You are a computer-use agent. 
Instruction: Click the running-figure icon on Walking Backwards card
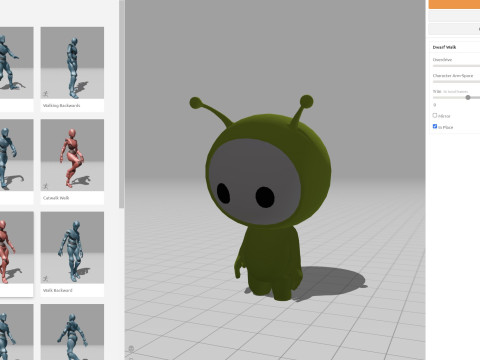point(46,94)
